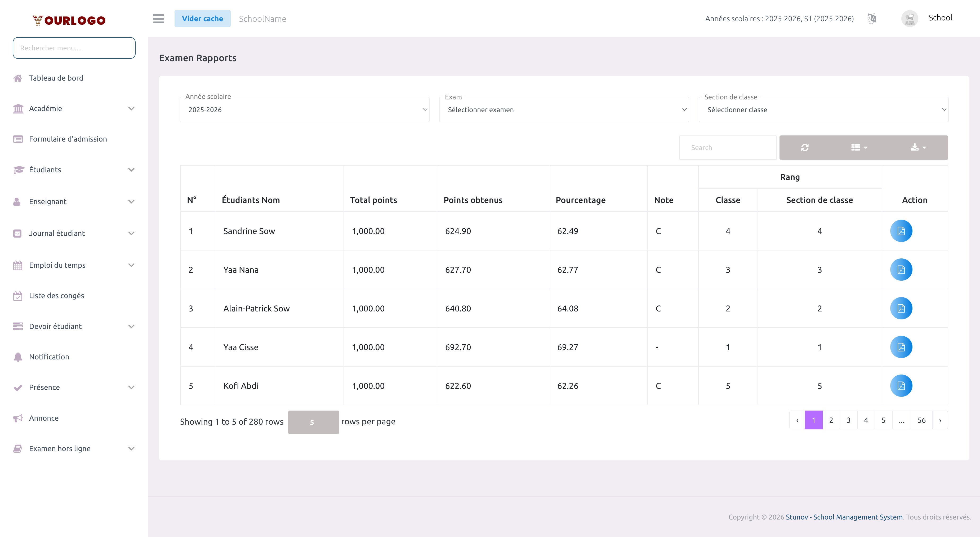Open the Section de classe dropdown
This screenshot has height=537, width=980.
[x=823, y=110]
